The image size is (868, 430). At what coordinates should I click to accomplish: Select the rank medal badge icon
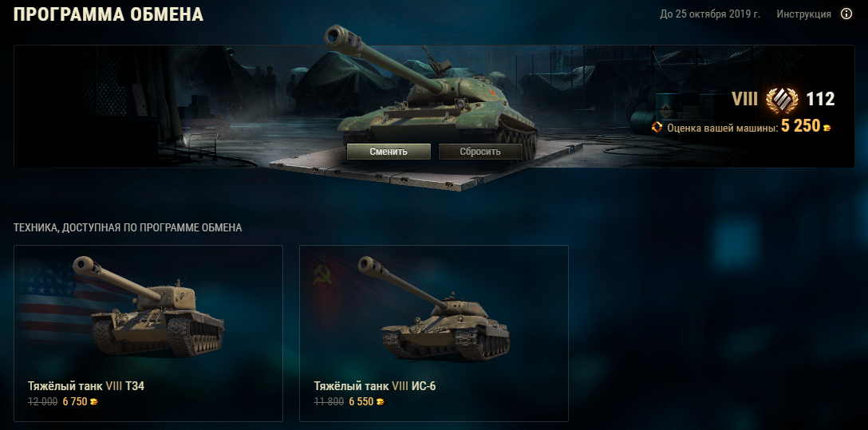pyautogui.click(x=782, y=100)
